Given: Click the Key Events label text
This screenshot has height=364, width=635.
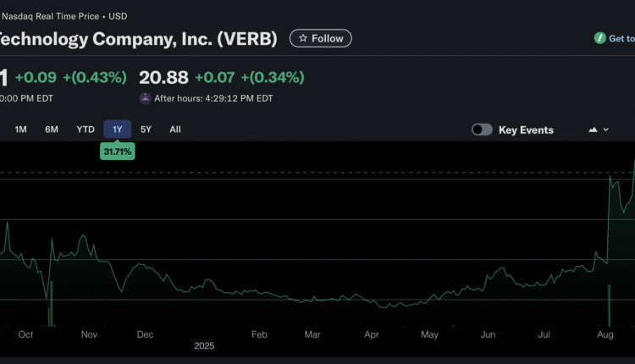Looking at the screenshot, I should (x=526, y=130).
